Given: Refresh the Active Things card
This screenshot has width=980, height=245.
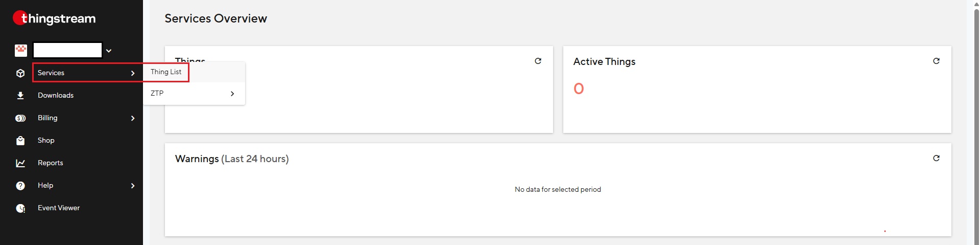Looking at the screenshot, I should tap(936, 61).
